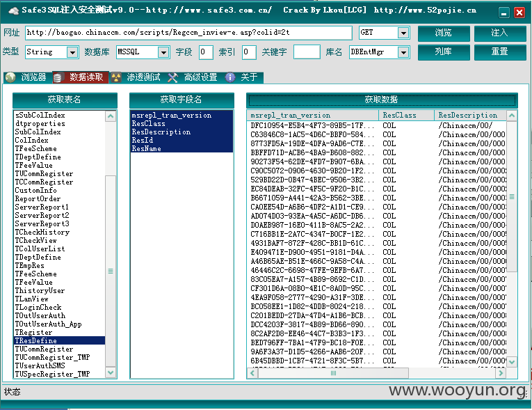Image resolution: width=532 pixels, height=410 pixels.
Task: Click the table list scroll down arrow
Action: 111,372
